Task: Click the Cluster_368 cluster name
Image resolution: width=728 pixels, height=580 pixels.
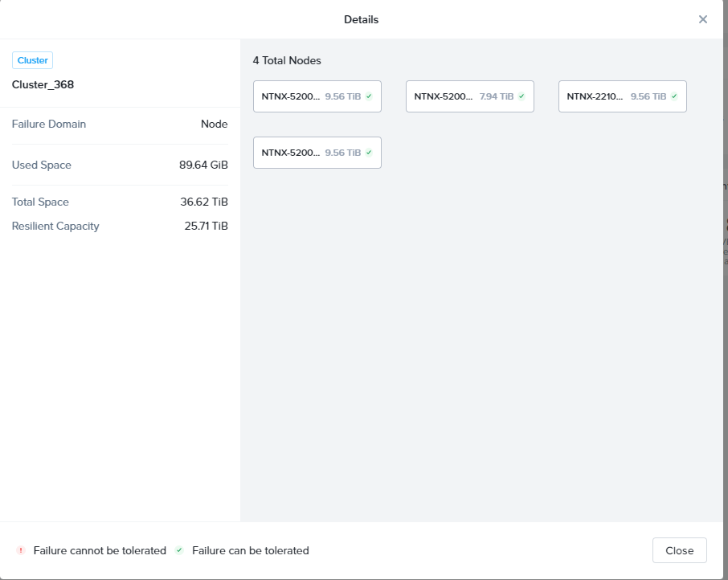Action: click(x=43, y=84)
